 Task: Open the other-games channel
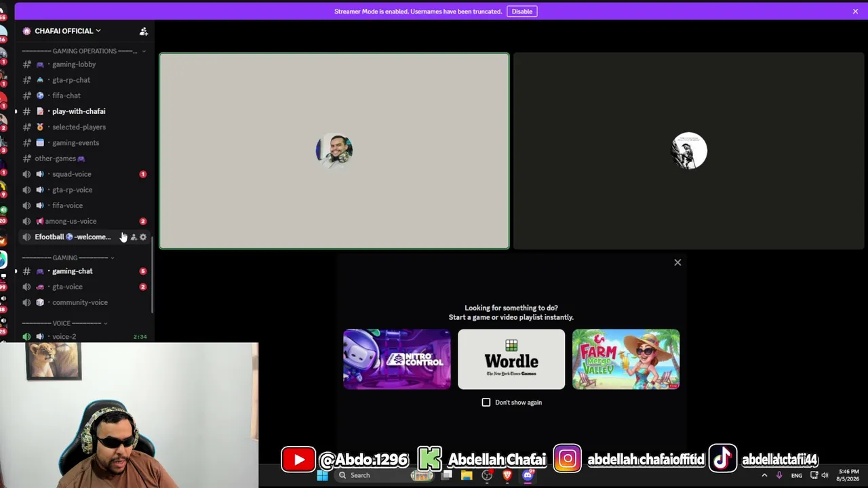click(x=84, y=158)
